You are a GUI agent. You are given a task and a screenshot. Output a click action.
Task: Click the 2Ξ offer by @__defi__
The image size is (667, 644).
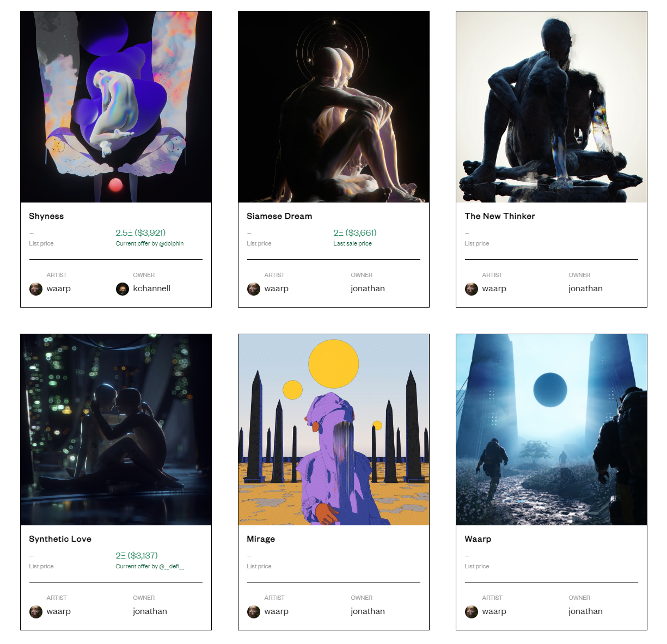(x=137, y=556)
